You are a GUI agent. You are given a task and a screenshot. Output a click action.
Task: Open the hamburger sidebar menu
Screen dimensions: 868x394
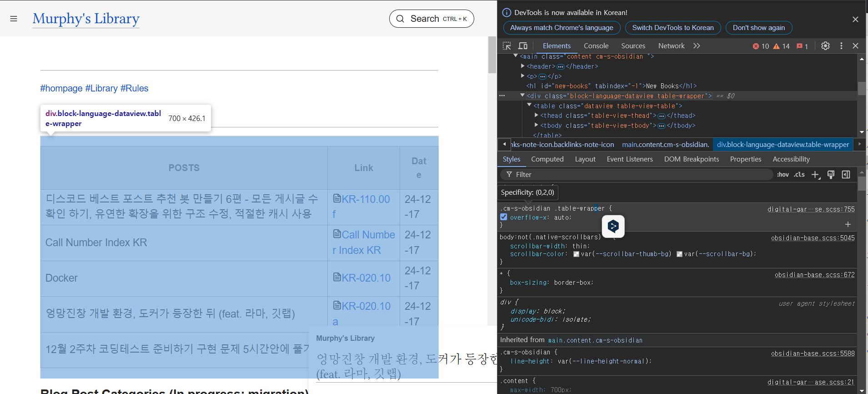(x=14, y=19)
